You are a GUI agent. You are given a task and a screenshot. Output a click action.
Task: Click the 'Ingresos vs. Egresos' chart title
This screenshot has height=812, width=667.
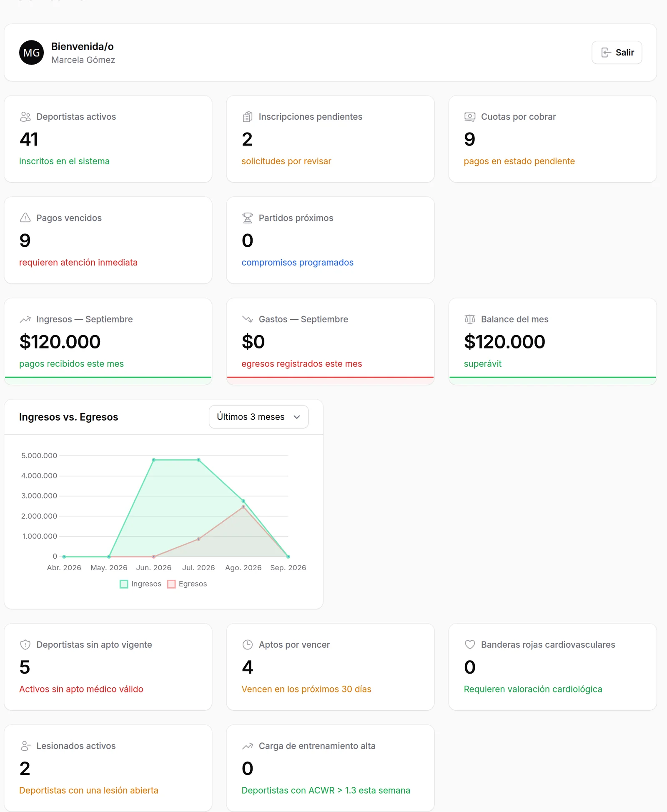[x=68, y=417]
